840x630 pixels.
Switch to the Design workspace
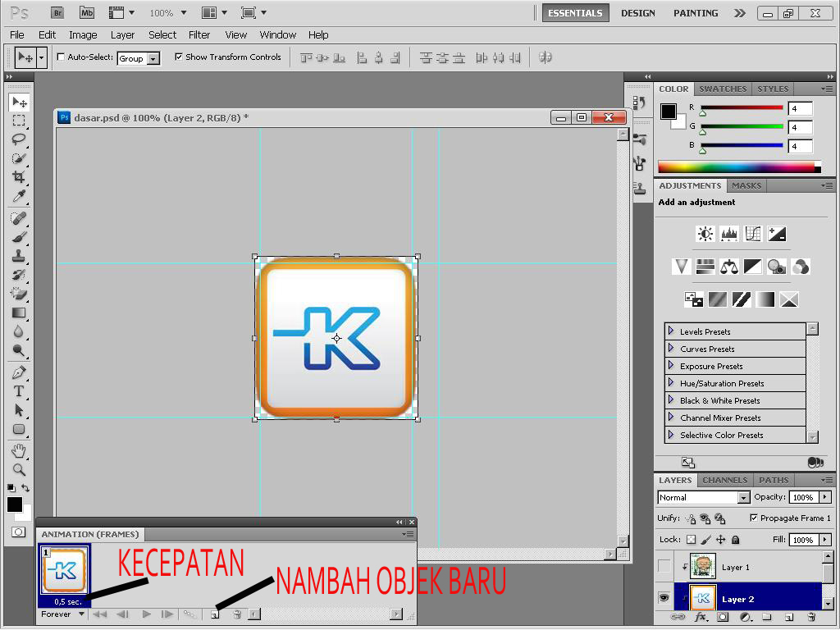point(638,13)
